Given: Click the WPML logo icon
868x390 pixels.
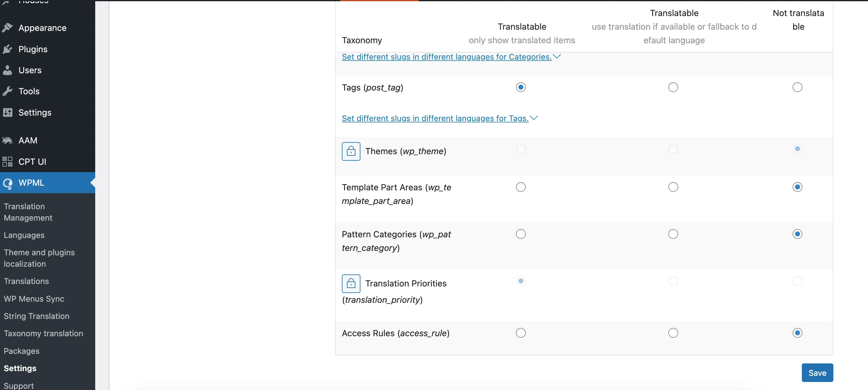Looking at the screenshot, I should (7, 183).
